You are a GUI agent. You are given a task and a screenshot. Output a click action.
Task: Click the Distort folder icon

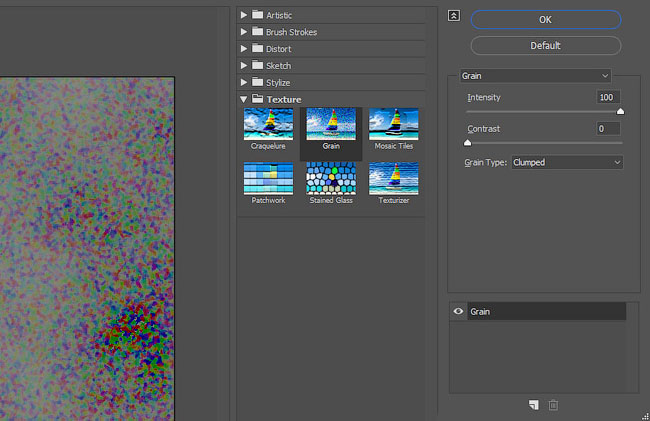(x=258, y=48)
